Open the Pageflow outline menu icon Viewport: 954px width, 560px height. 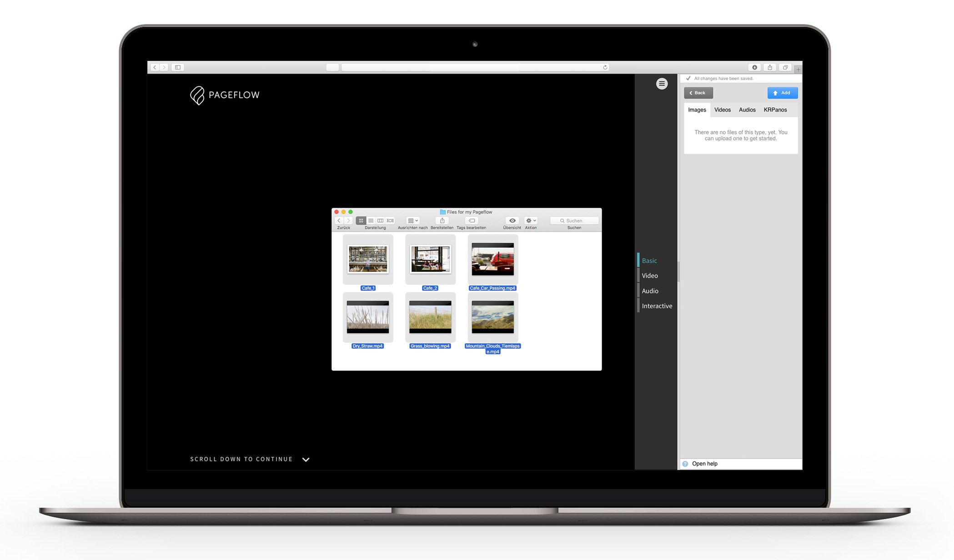click(662, 84)
